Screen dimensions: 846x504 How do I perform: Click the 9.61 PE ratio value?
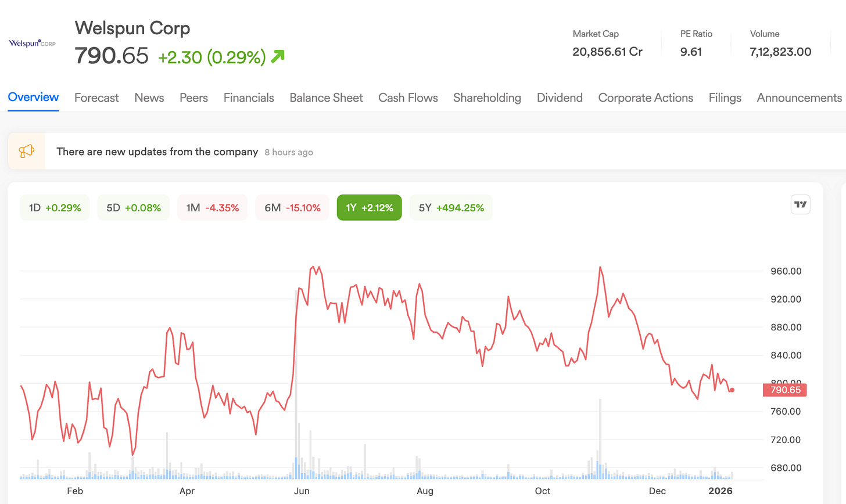tap(691, 52)
